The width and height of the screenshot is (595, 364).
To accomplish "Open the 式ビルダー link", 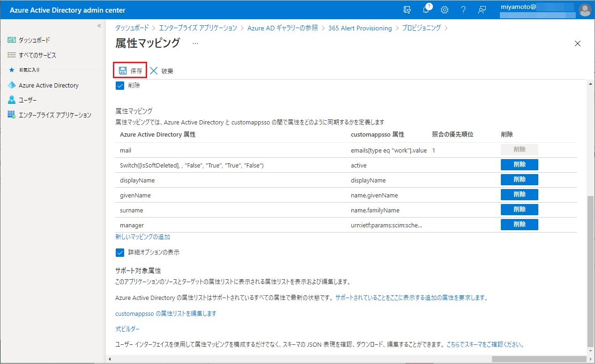I will click(127, 329).
